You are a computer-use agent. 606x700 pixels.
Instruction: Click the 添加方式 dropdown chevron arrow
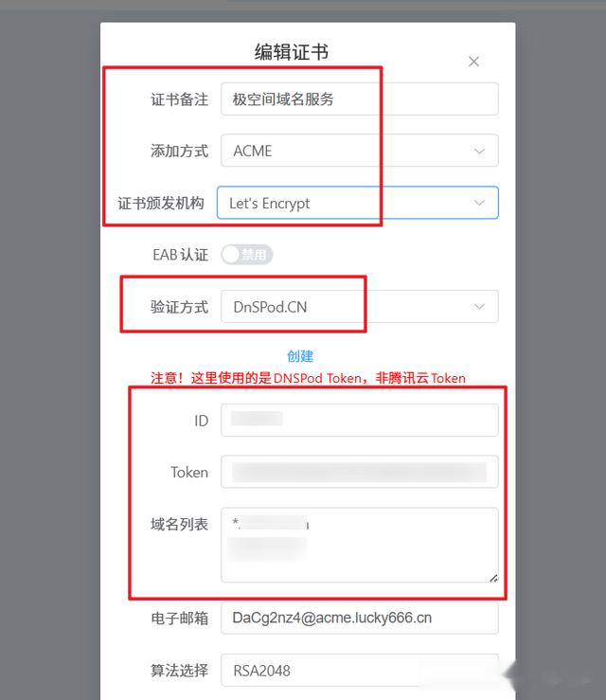coord(479,151)
